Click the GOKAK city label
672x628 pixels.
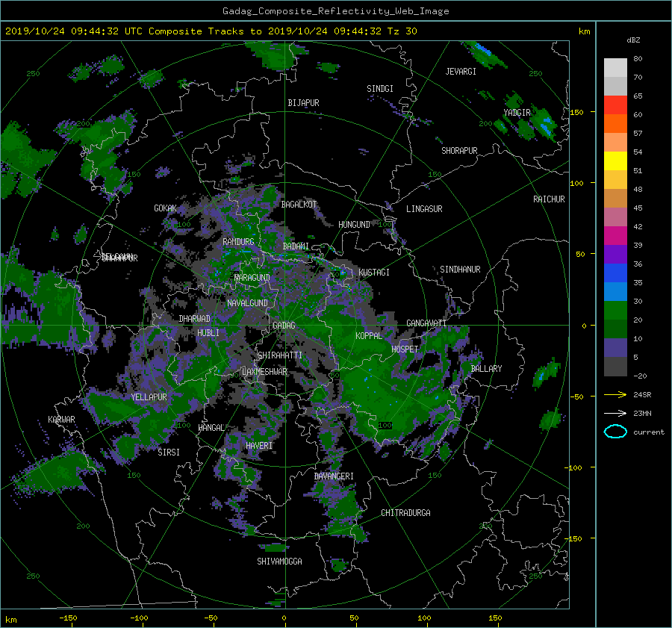[165, 208]
